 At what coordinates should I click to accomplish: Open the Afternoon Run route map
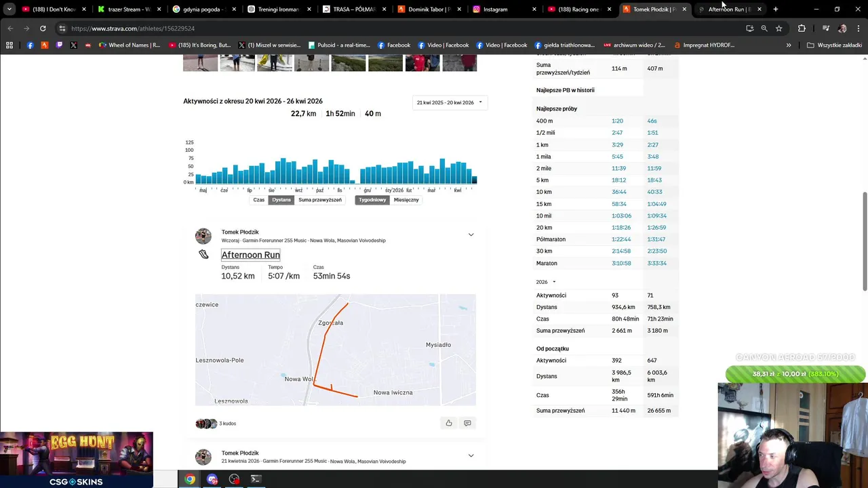[336, 350]
